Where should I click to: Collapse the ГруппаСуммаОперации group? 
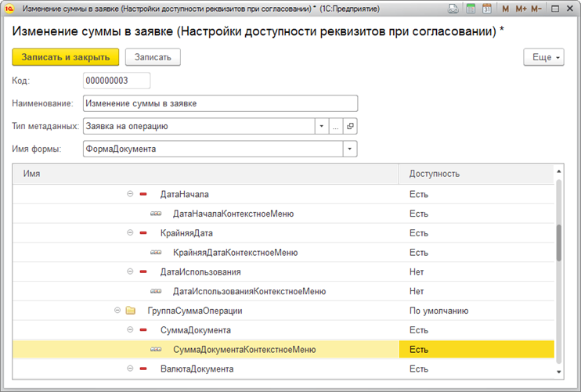(x=117, y=311)
